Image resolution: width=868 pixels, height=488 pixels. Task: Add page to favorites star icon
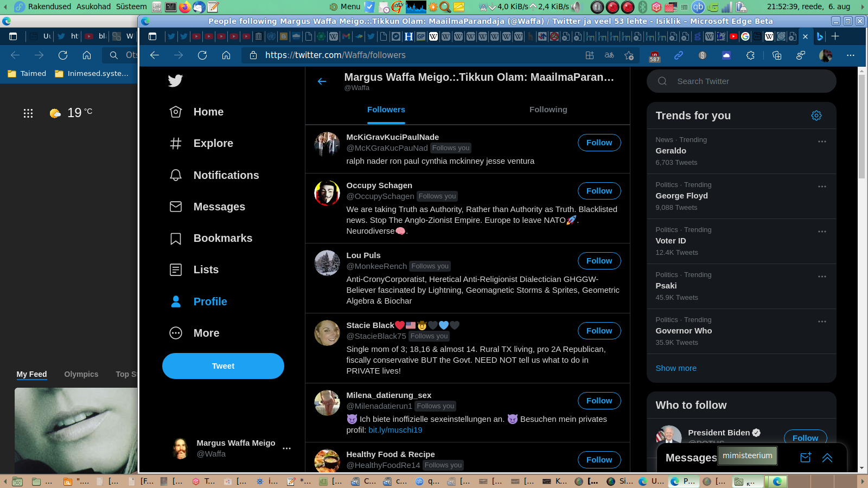[x=629, y=55]
